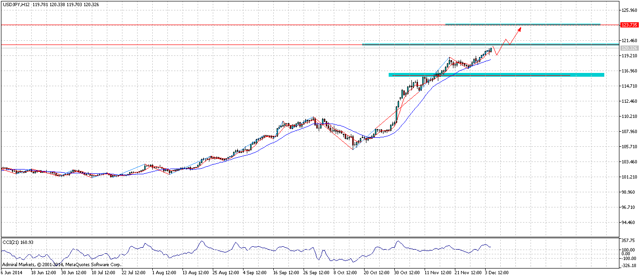This screenshot has width=644, height=278.
Task: Click the 30 Oct 12:00 date label
Action: coord(407,273)
